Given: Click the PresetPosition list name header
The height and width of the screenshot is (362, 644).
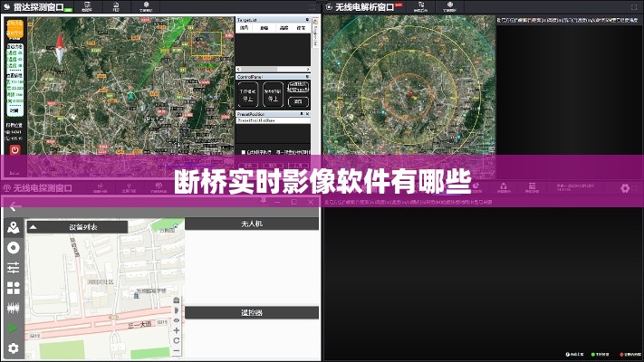Looking at the screenshot, I should tap(274, 120).
